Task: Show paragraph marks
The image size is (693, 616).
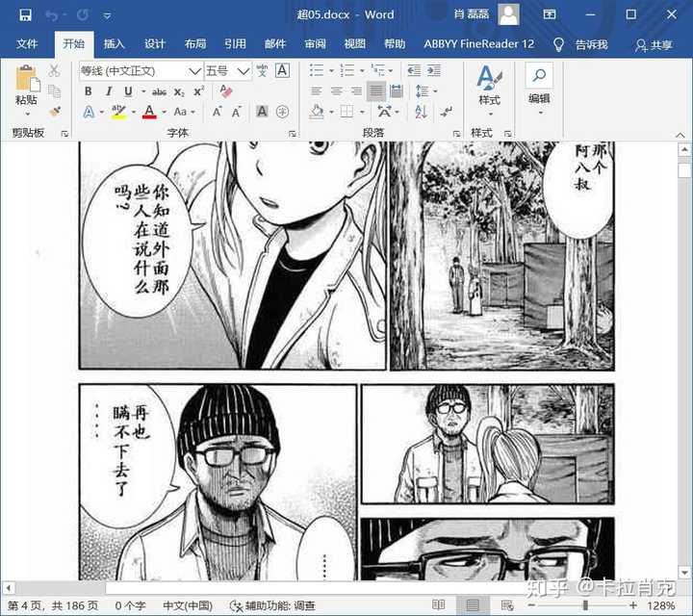Action: 446,112
